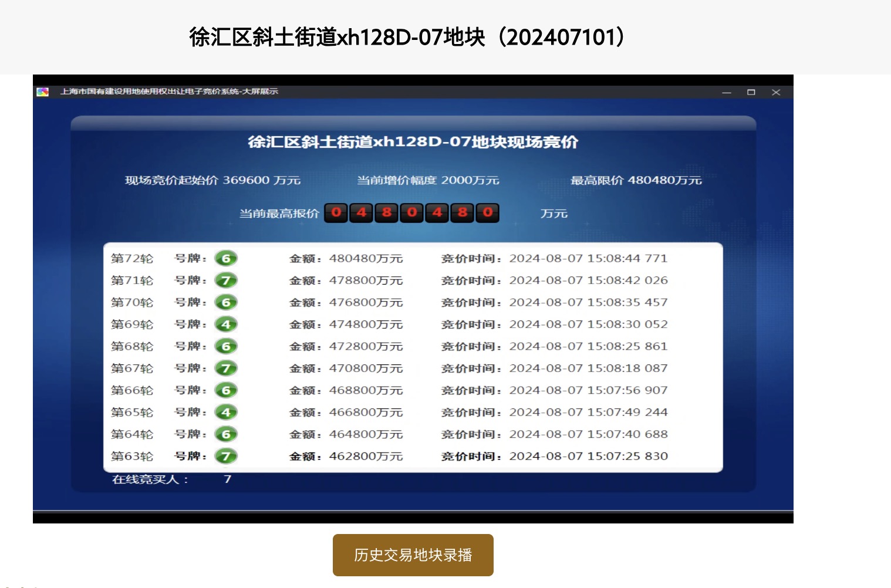Click the 当前最高报价 label
Viewport: 891px width, 588px height.
(x=279, y=214)
